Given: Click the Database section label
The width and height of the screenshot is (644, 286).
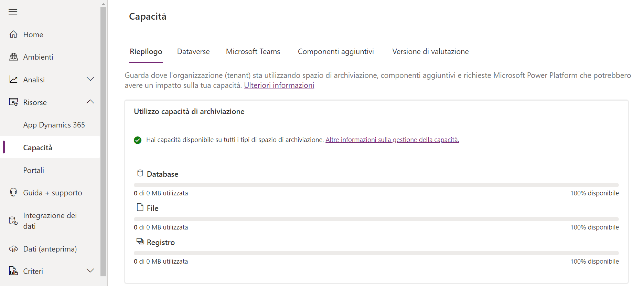Looking at the screenshot, I should [x=162, y=174].
